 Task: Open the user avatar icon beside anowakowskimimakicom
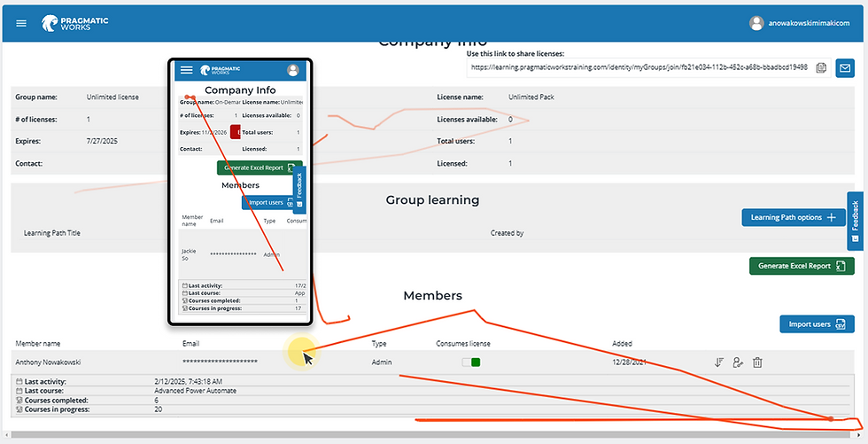[x=756, y=23]
